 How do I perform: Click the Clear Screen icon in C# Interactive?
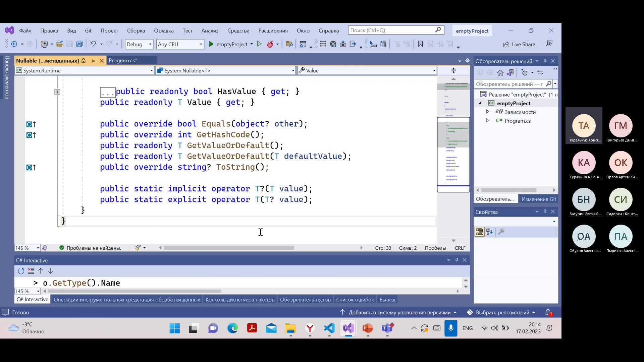(x=31, y=271)
